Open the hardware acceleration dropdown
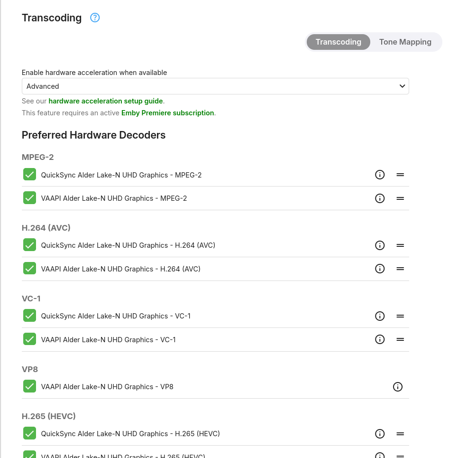Screen dimensions: 476x458 tap(215, 86)
